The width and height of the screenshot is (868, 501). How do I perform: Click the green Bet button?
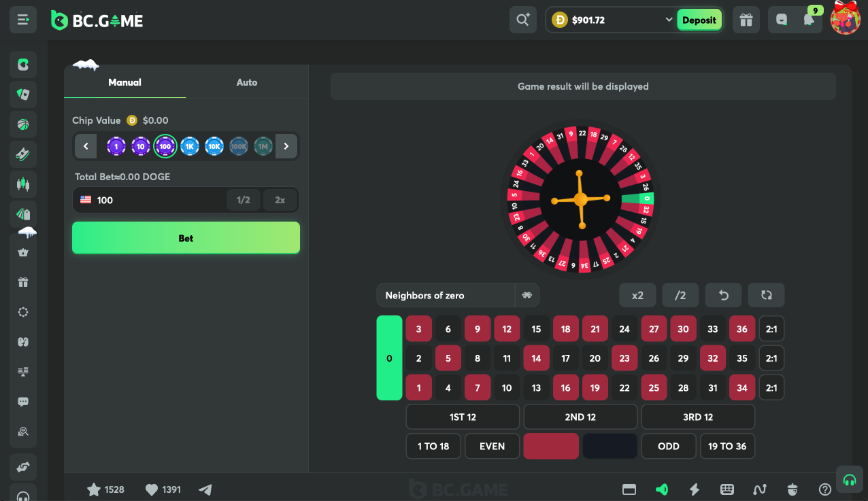coord(186,238)
